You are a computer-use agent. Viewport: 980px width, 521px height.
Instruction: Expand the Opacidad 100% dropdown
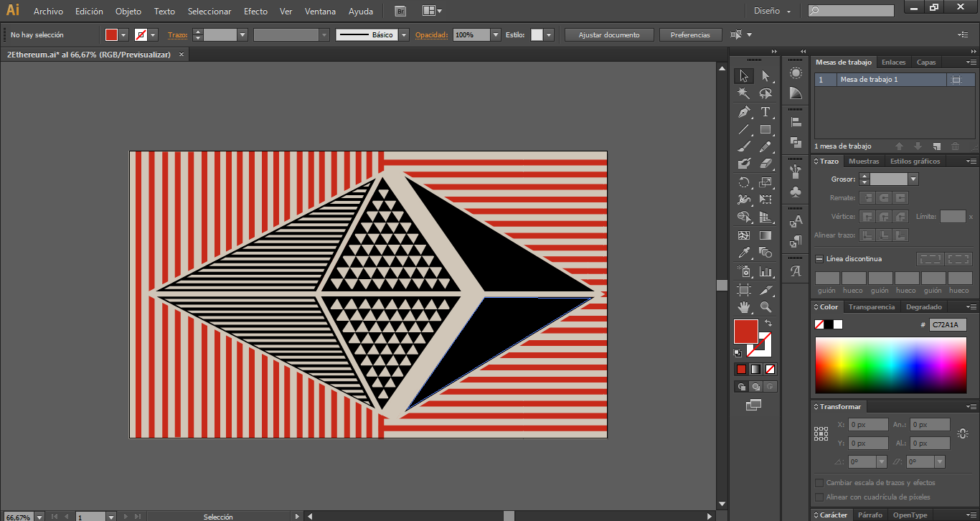tap(496, 34)
